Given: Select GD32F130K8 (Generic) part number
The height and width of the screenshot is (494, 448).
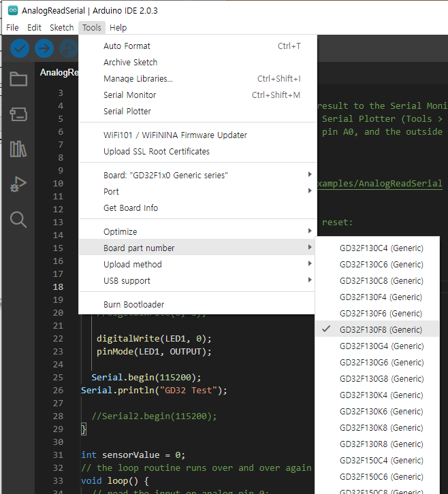Looking at the screenshot, I should [377, 428].
